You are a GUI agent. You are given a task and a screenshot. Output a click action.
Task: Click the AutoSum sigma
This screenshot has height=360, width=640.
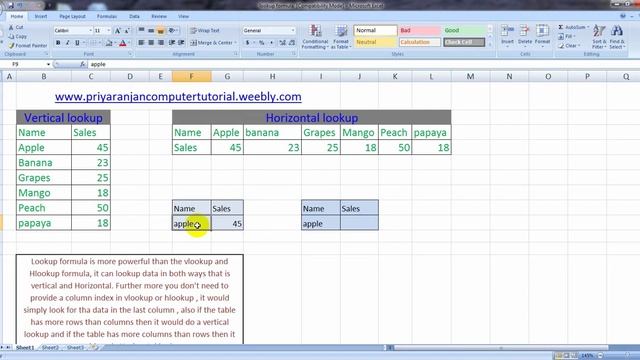click(x=561, y=27)
